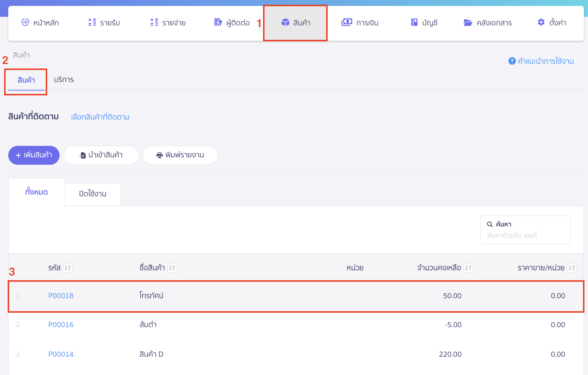Image resolution: width=588 pixels, height=375 pixels.
Task: Click the gear icon for ตั้งค่า
Action: 541,22
